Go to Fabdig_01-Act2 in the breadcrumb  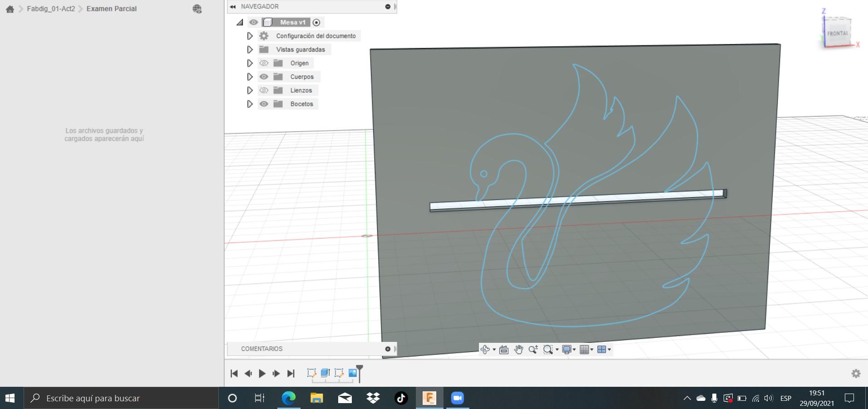51,8
